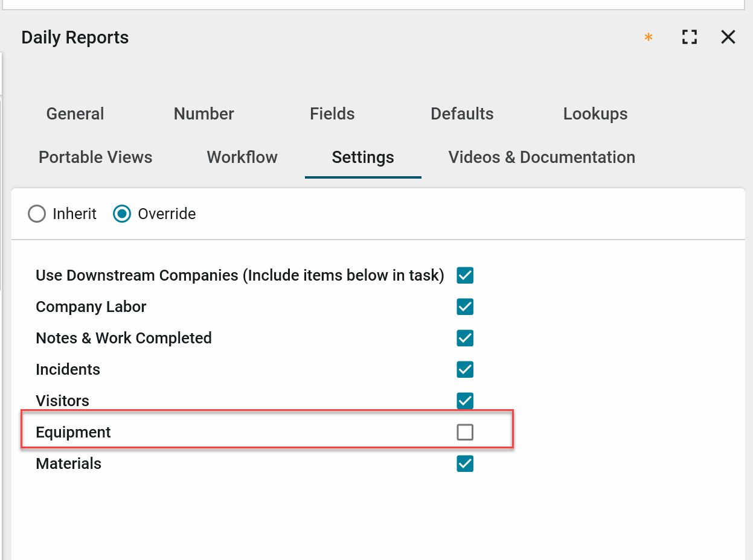Open Videos & Documentation tab
Image resolution: width=753 pixels, height=560 pixels.
point(542,157)
